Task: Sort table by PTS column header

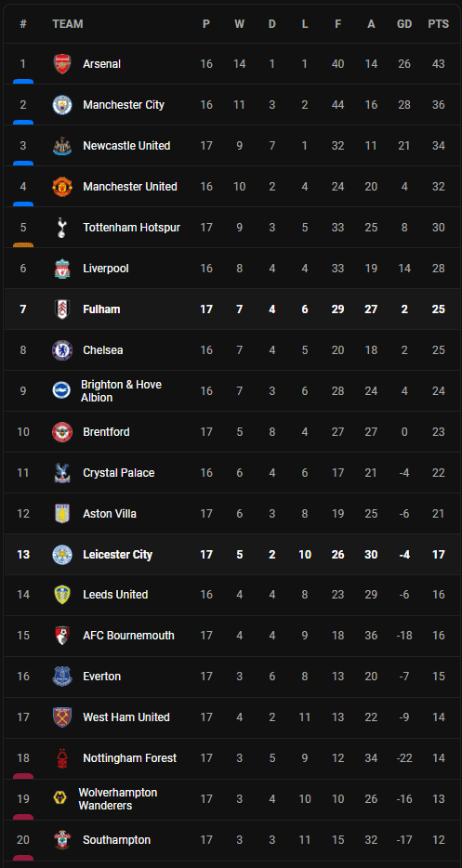Action: pyautogui.click(x=438, y=24)
